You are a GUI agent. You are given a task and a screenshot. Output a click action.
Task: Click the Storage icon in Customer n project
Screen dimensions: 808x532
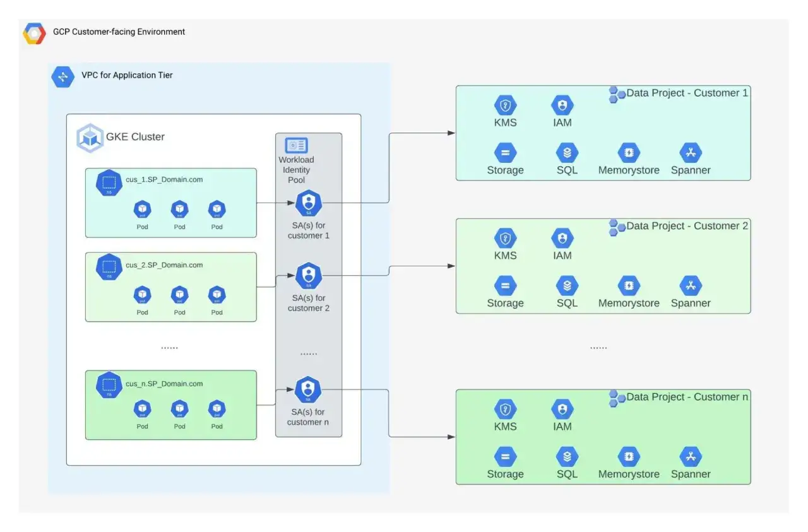(505, 457)
